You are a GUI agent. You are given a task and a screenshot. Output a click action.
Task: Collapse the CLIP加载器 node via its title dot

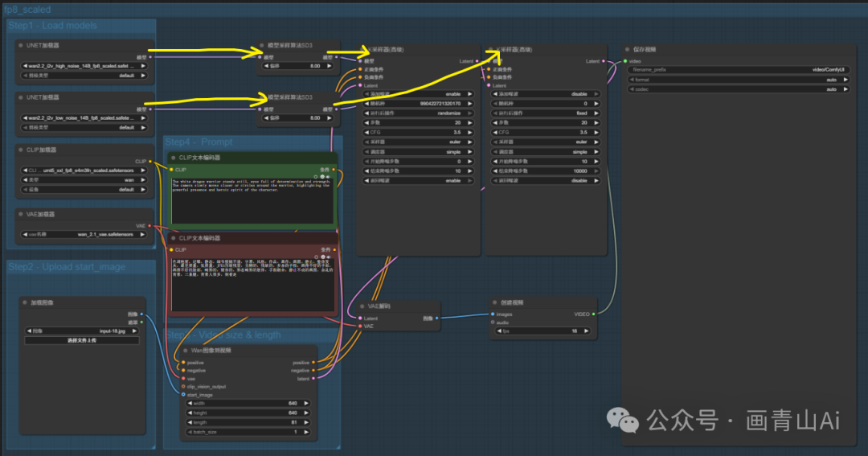pos(20,150)
